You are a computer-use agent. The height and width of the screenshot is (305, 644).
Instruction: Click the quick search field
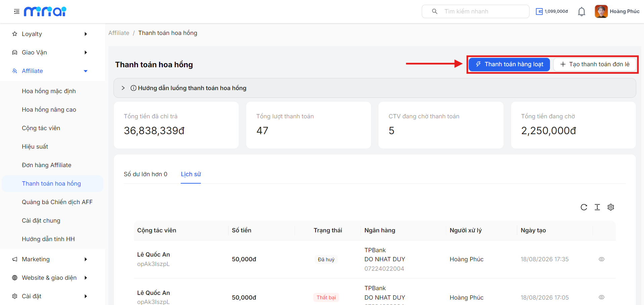[475, 11]
